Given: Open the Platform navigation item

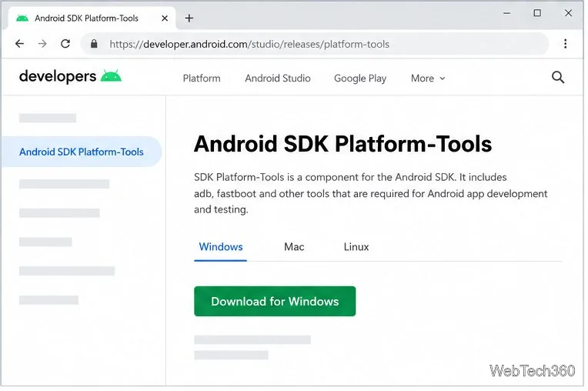Looking at the screenshot, I should coord(202,79).
